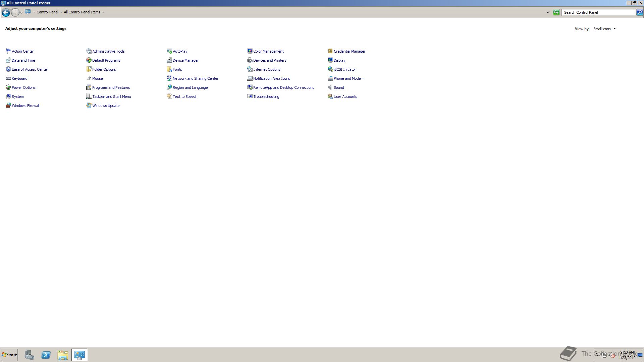644x362 pixels.
Task: Open the Sound speaker icon
Action: (x=330, y=87)
